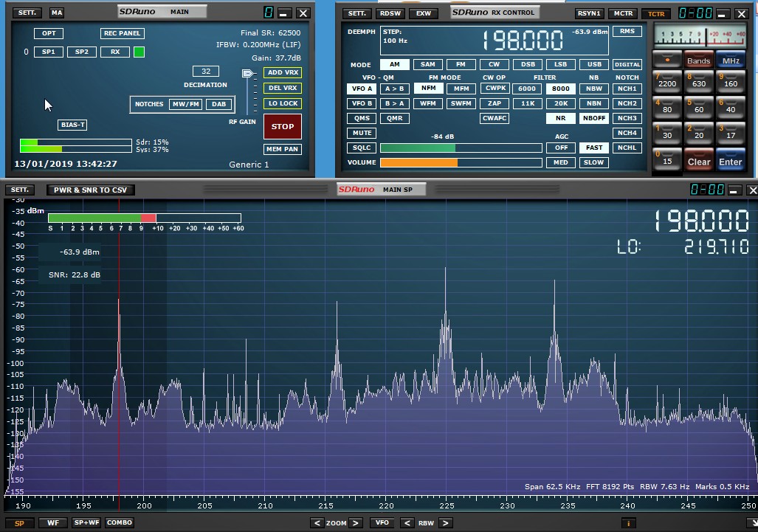The height and width of the screenshot is (532, 758).
Task: Select the 60 band keypad button
Action: [699, 107]
